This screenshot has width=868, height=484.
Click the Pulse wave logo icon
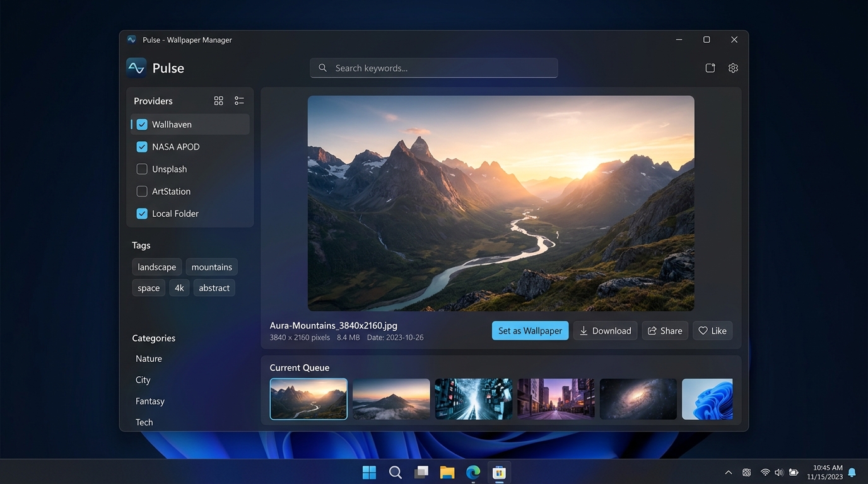[136, 68]
